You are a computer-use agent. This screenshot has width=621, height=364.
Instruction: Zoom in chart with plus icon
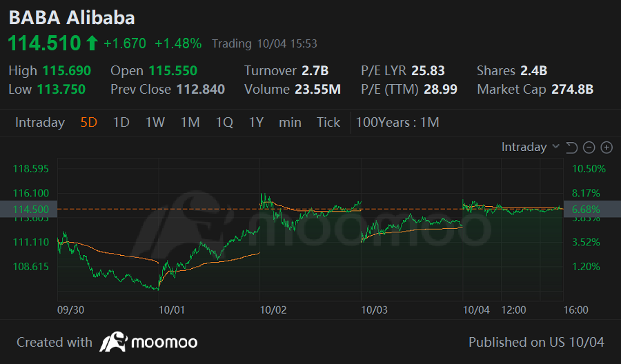click(x=607, y=148)
